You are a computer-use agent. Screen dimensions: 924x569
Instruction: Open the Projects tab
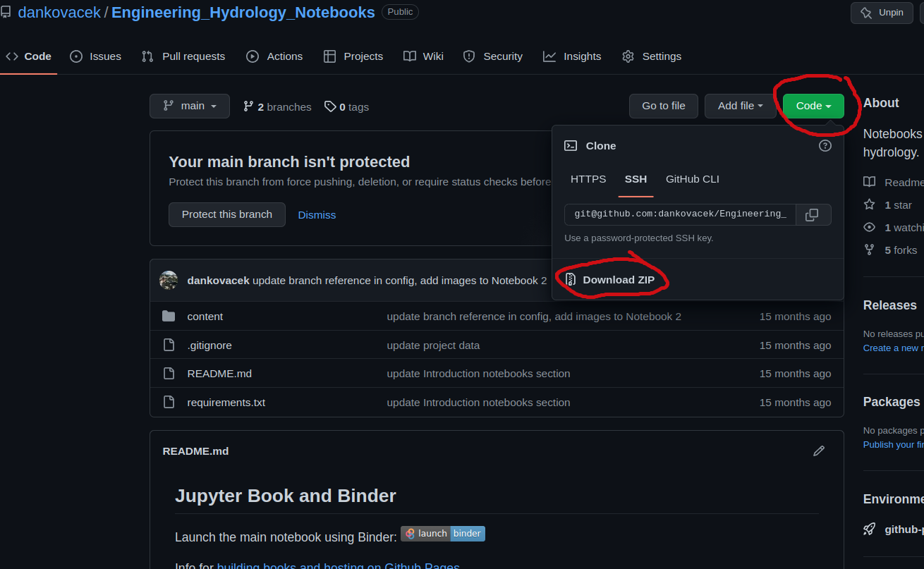click(353, 56)
